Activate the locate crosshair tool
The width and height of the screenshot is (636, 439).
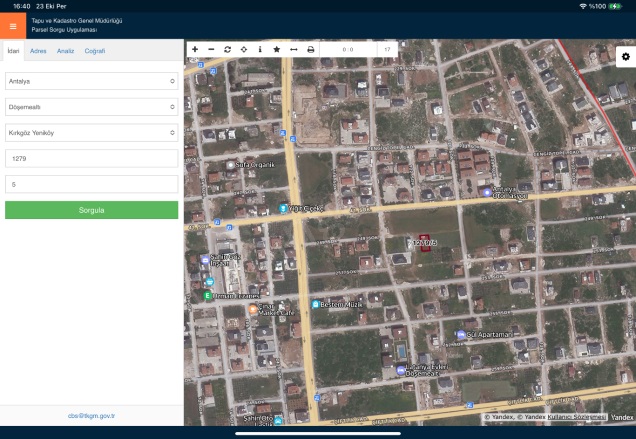point(244,49)
